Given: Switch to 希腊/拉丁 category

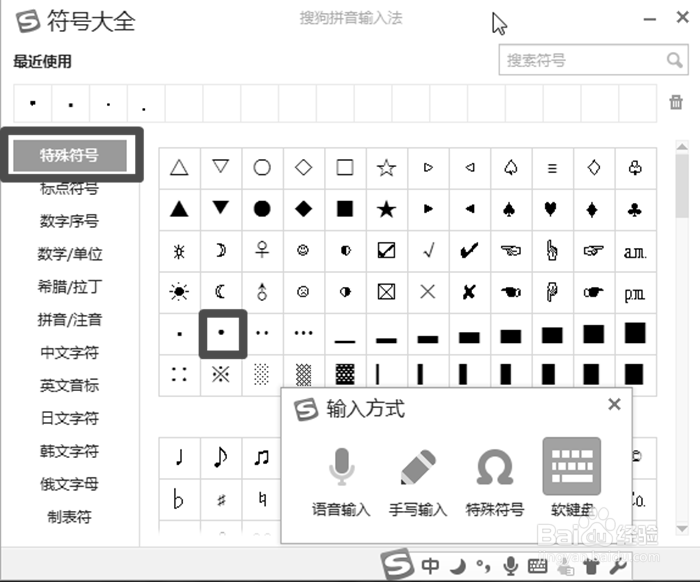Looking at the screenshot, I should 70,287.
